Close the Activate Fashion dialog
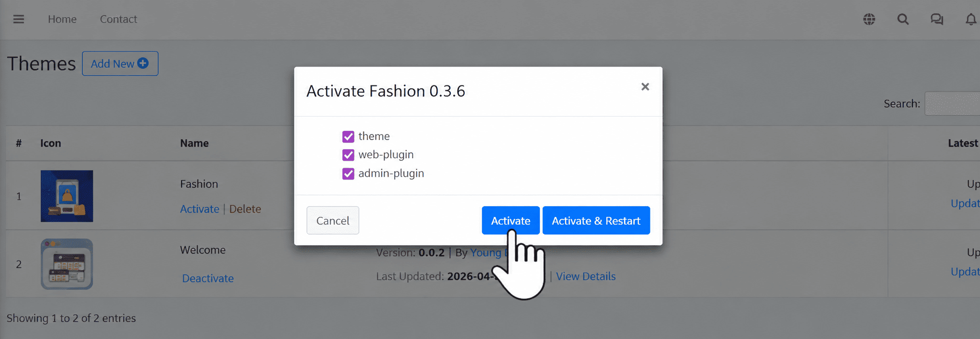 645,87
